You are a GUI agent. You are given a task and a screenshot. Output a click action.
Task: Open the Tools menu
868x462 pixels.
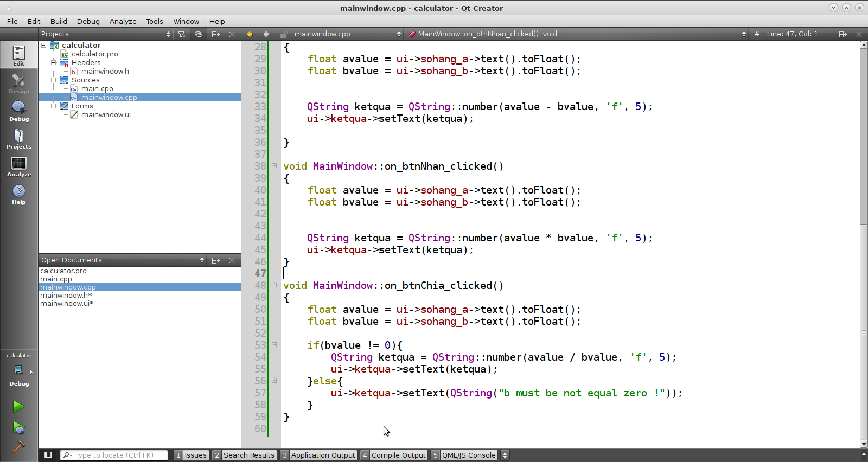tap(155, 21)
